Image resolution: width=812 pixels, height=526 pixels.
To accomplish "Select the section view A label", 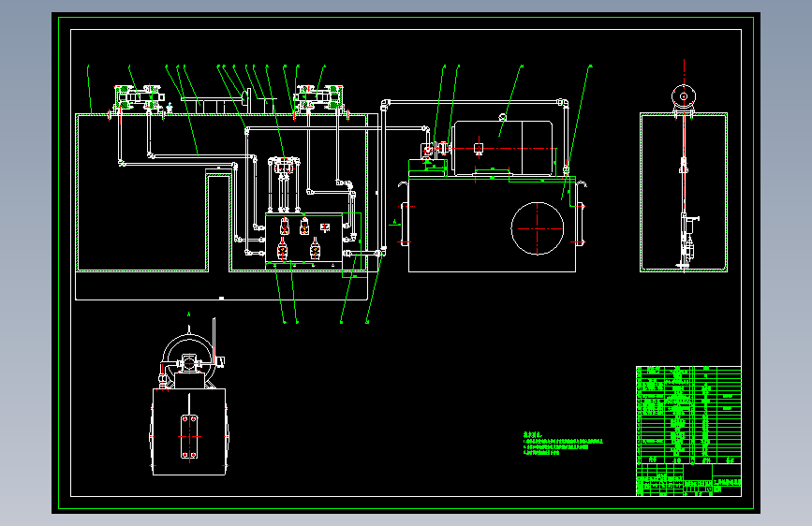I will [189, 314].
